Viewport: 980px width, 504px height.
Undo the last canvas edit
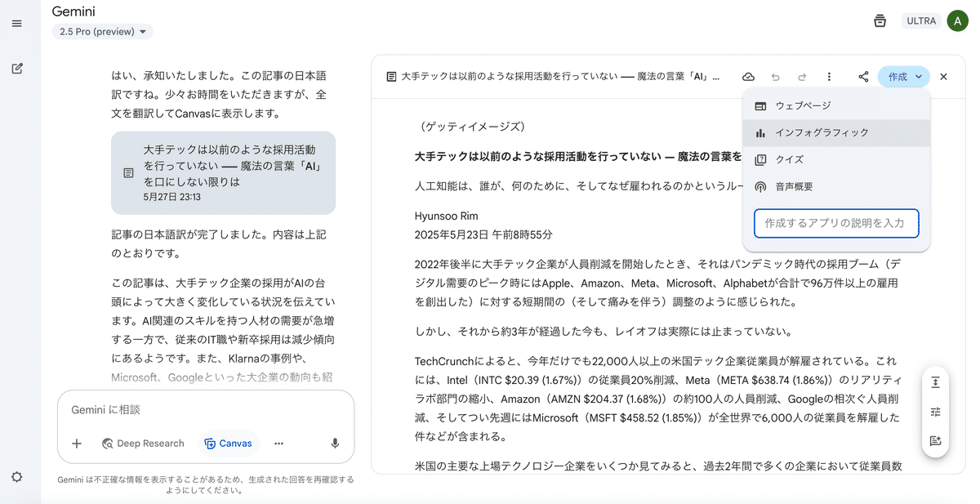pos(775,77)
